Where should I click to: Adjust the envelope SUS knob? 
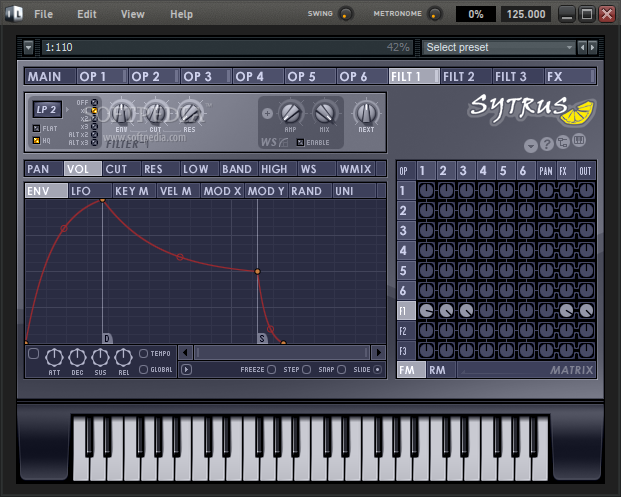click(100, 357)
